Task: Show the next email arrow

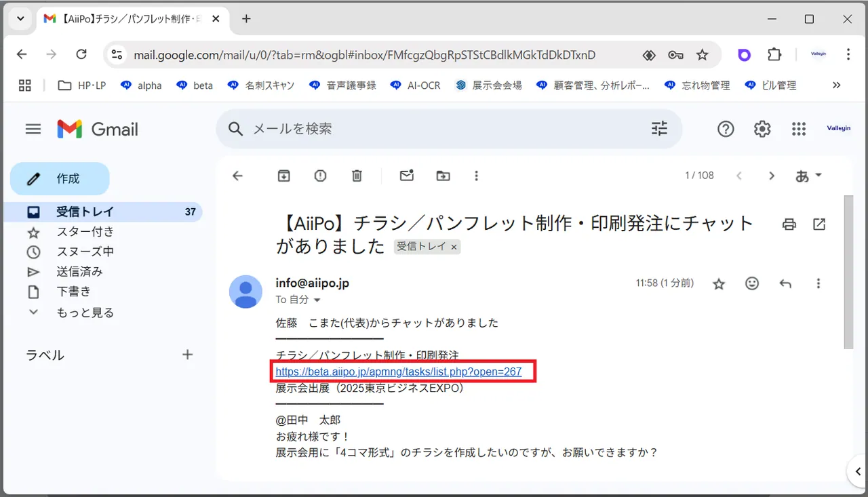Action: [x=771, y=176]
